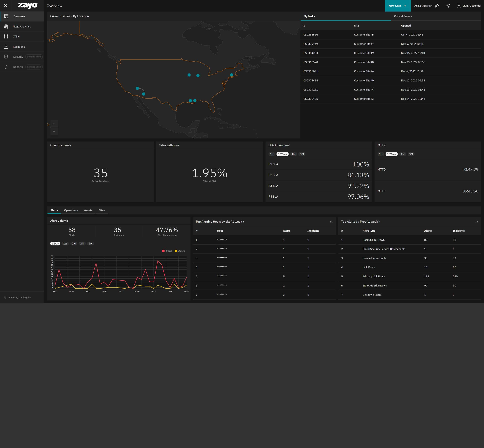This screenshot has width=484, height=448.
Task: Toggle the Critical legend red swatch
Action: point(163,251)
